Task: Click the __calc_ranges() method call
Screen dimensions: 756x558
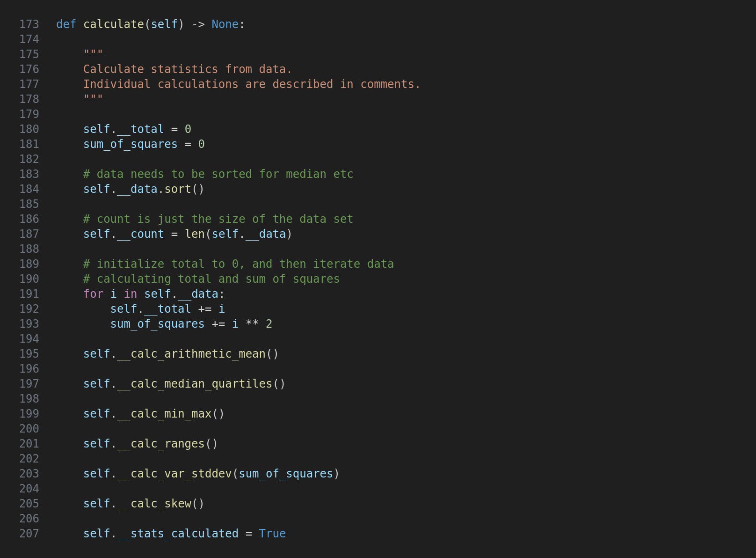Action: (167, 444)
